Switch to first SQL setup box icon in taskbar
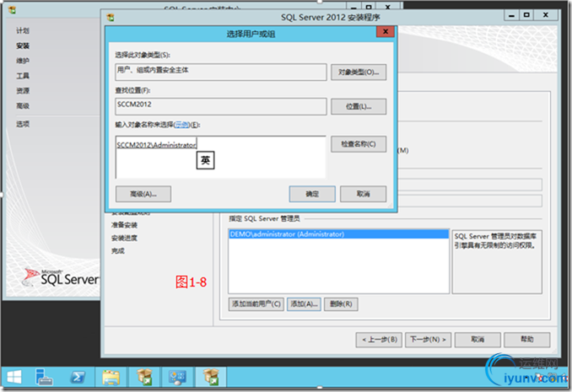 tap(144, 377)
